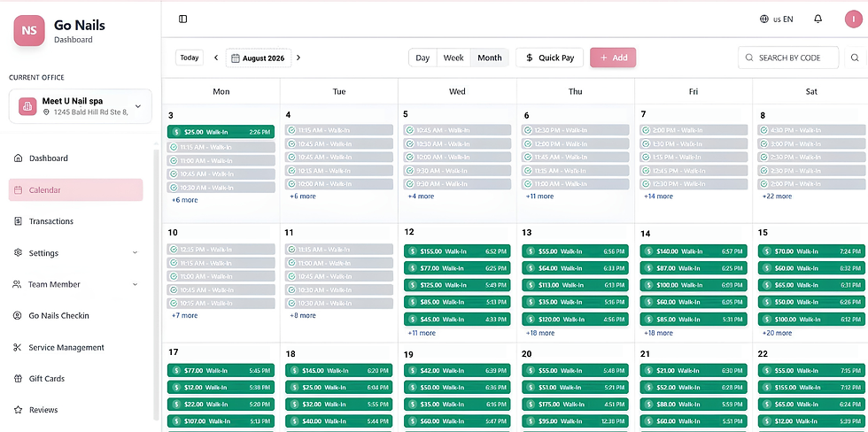
Task: Open 12:30 PM Walk-In on Thursday 6
Action: [575, 130]
